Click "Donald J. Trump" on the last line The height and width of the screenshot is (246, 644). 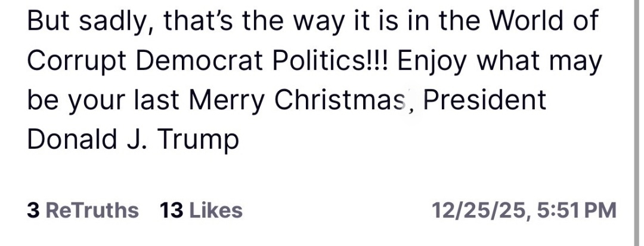coord(133,140)
